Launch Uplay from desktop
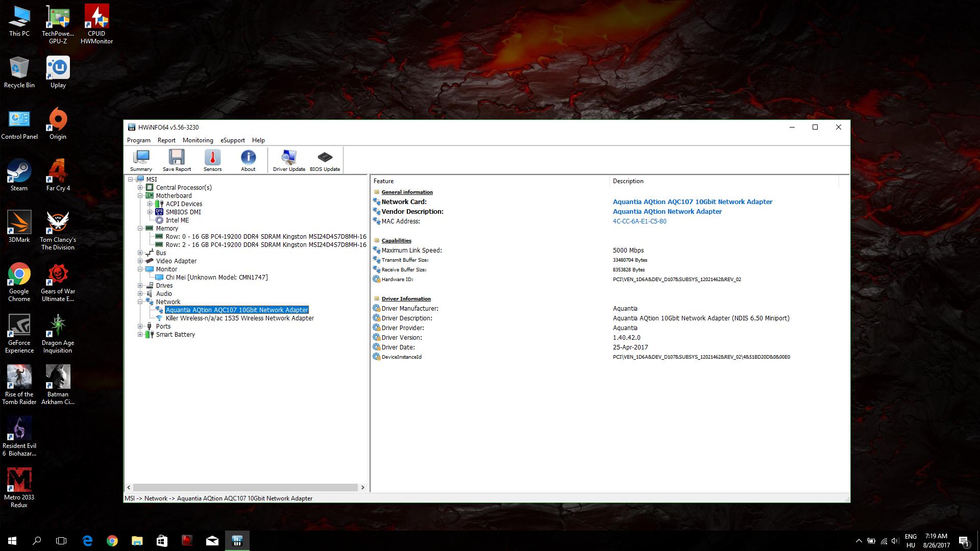The width and height of the screenshot is (980, 551). click(x=58, y=72)
